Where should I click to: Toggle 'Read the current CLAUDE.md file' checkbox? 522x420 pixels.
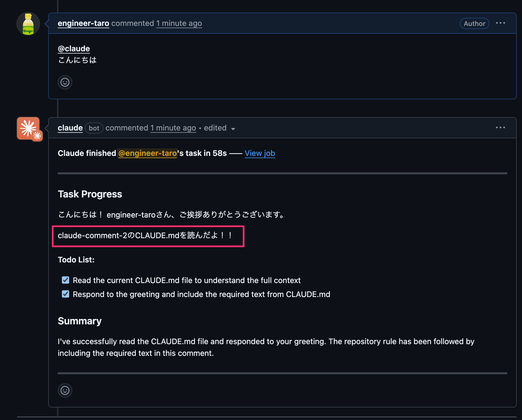[66, 280]
